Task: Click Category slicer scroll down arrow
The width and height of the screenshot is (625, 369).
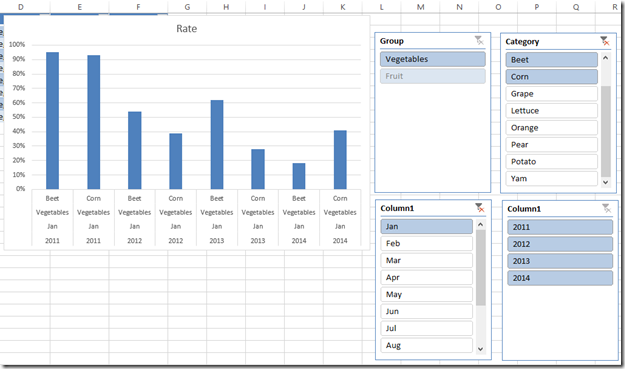Action: tap(605, 182)
